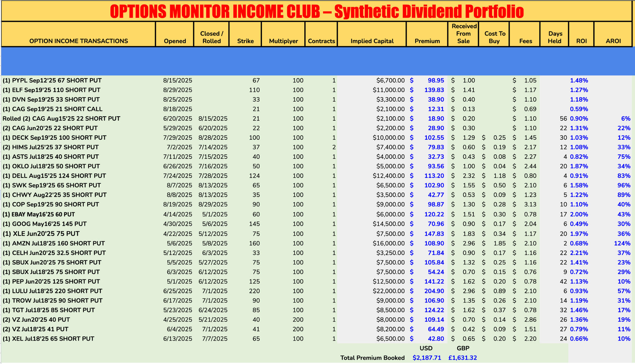Viewport: 635px width, 364px height.
Task: Click the Implied Capital column header
Action: [x=371, y=41]
